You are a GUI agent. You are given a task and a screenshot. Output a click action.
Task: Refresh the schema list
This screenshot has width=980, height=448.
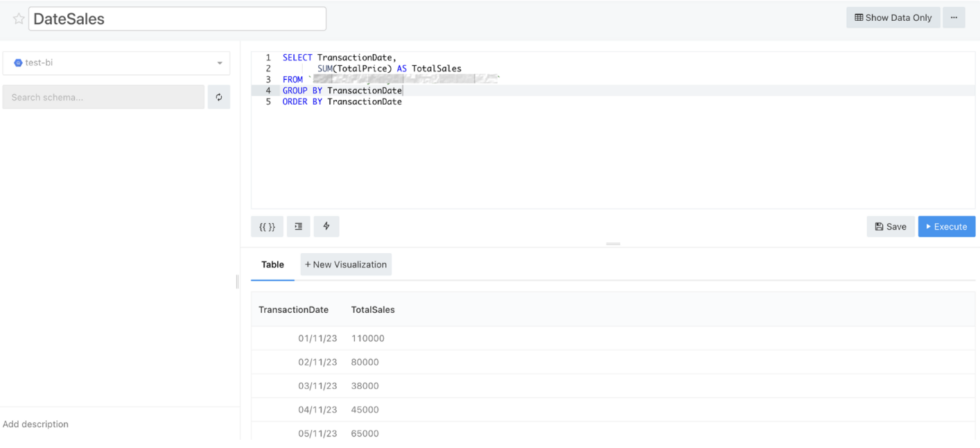[x=219, y=97]
